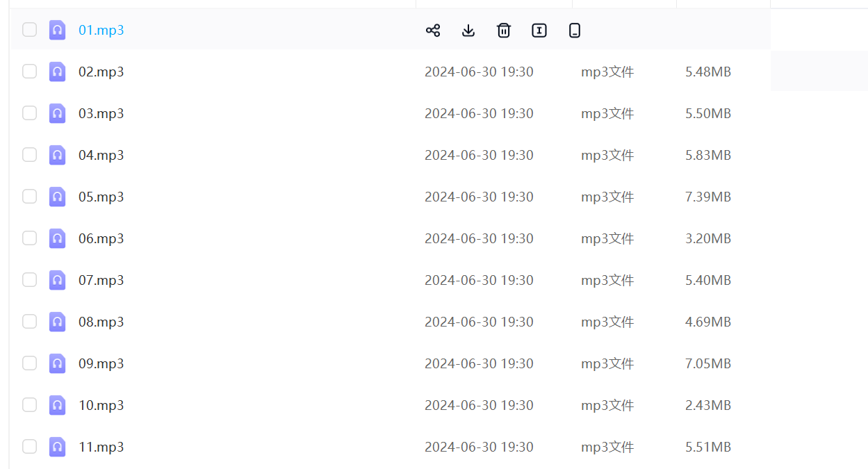This screenshot has width=868, height=469.
Task: Click the 7.05MB size of 09.mp3
Action: click(x=708, y=363)
